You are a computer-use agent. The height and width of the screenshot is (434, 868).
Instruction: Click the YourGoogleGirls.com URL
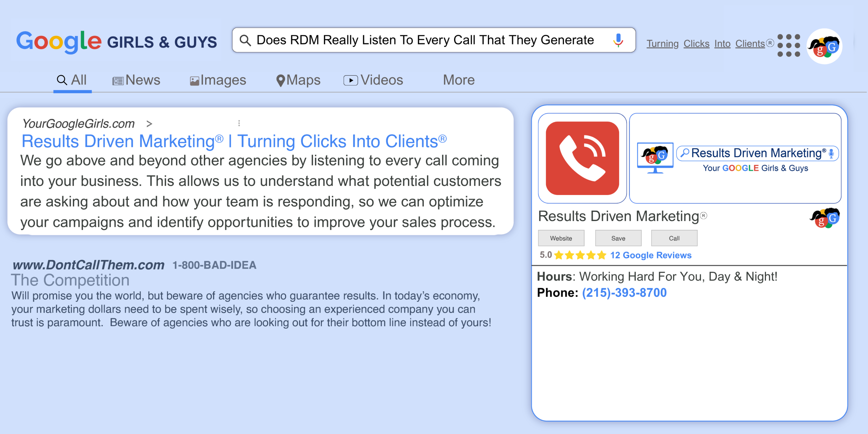tap(78, 124)
